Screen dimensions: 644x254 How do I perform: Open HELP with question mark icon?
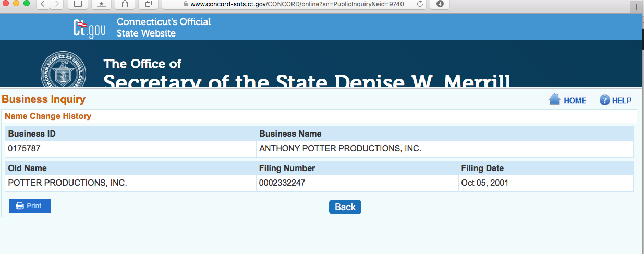tap(616, 100)
